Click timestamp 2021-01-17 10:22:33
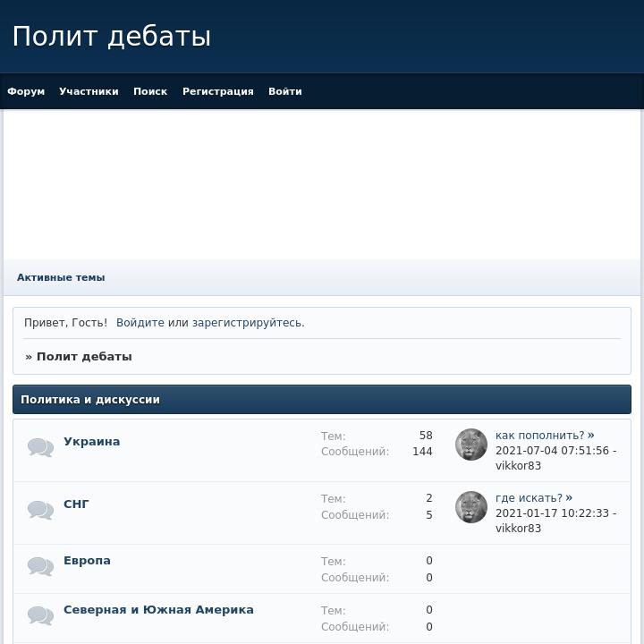 click(552, 513)
